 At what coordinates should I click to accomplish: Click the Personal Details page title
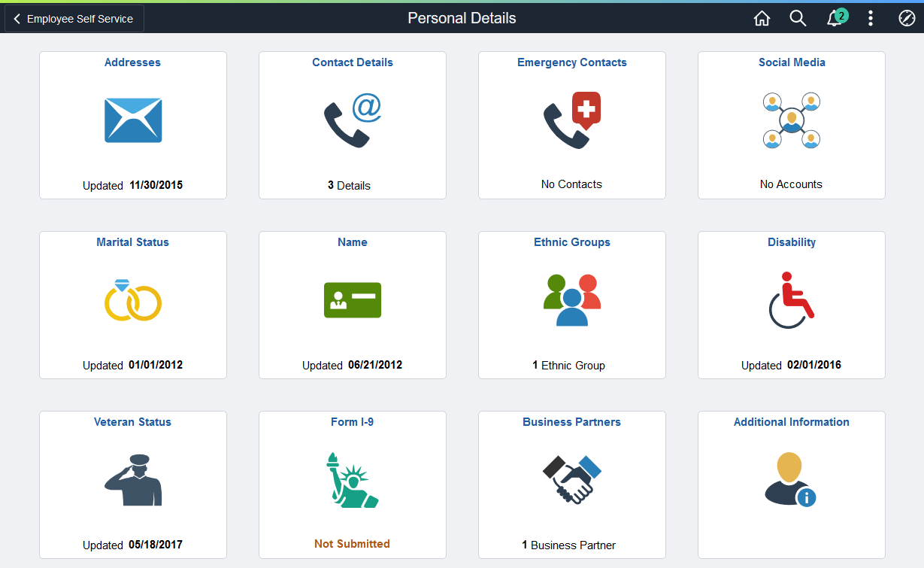[x=462, y=18]
